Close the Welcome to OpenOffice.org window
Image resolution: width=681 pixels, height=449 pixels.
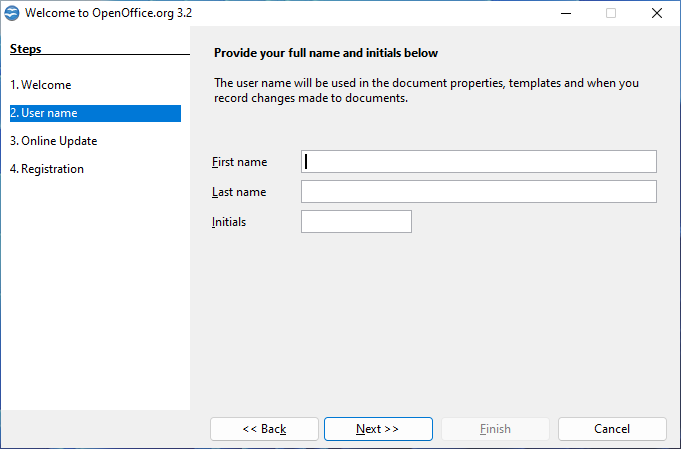click(x=657, y=13)
